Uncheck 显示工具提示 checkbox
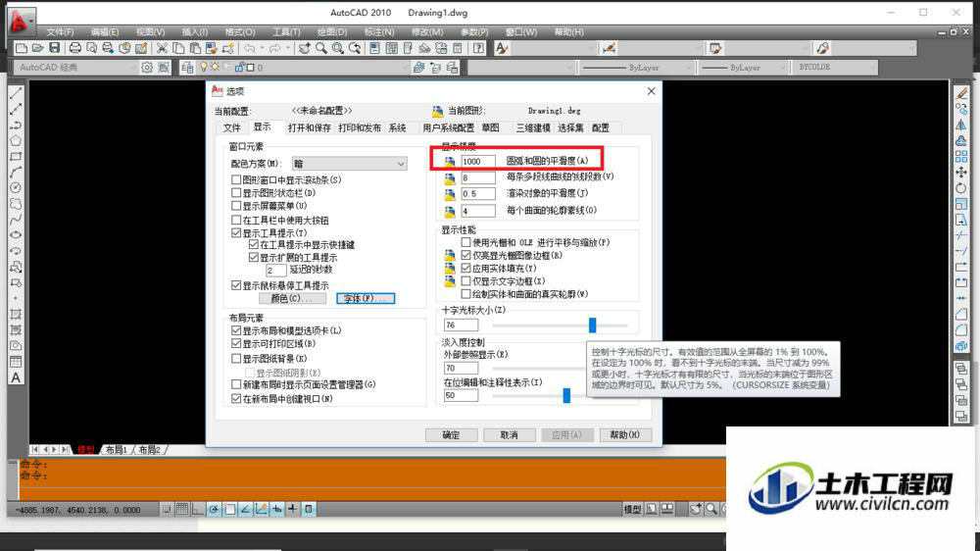The image size is (980, 551). [x=236, y=232]
